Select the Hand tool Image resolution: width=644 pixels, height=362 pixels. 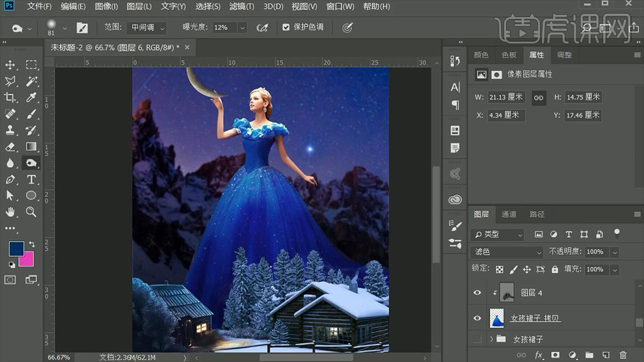tap(10, 212)
